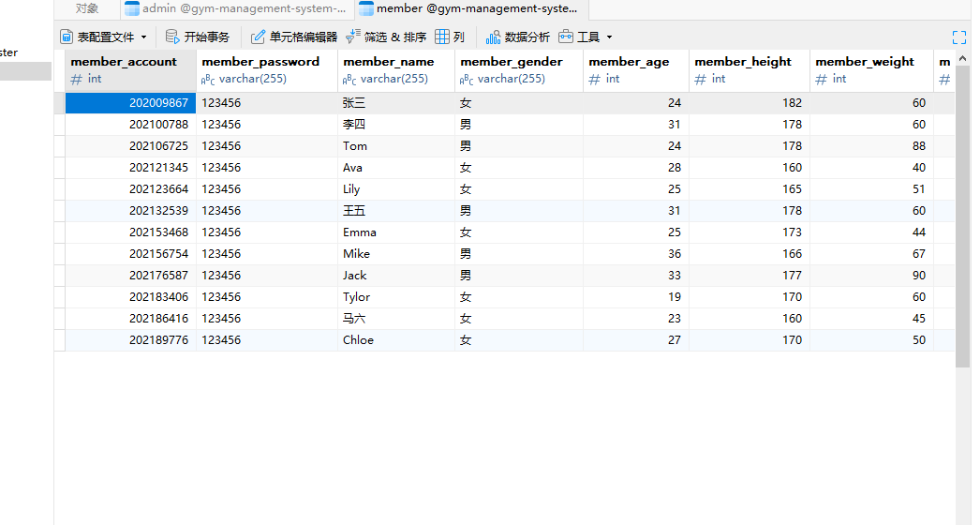
Task: Open 数据分析 data analysis
Action: (x=518, y=37)
